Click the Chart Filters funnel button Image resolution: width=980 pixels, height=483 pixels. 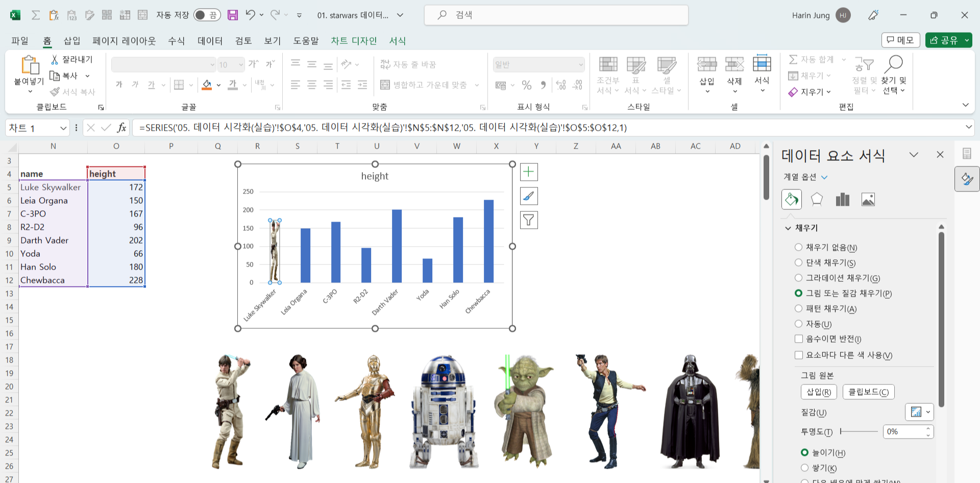coord(529,220)
